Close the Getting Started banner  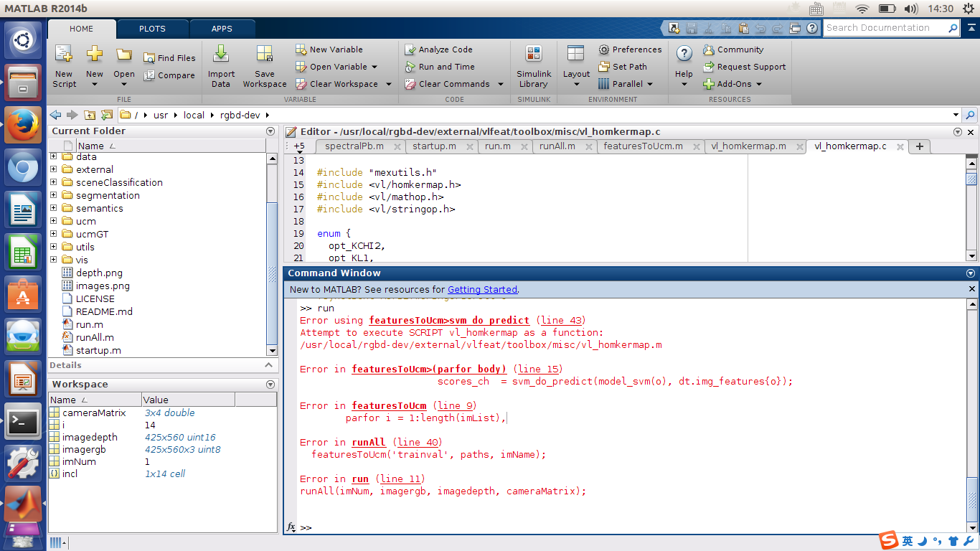point(972,289)
